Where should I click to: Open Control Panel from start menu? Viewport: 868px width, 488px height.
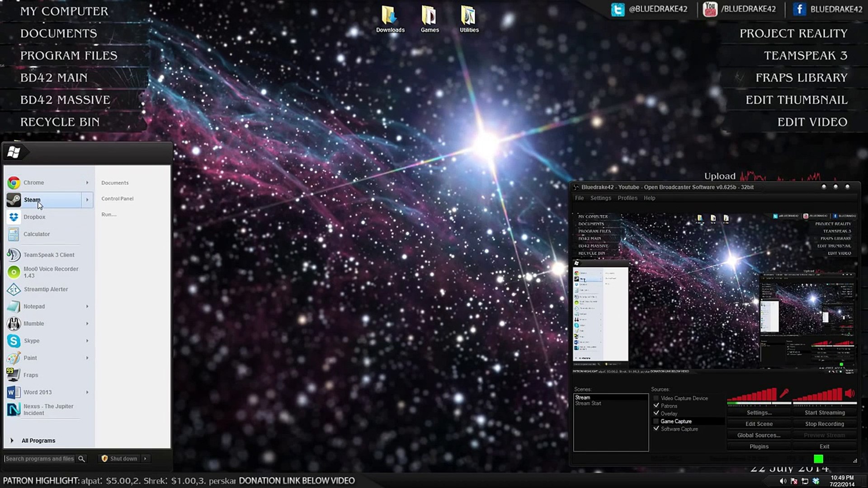[x=117, y=198]
